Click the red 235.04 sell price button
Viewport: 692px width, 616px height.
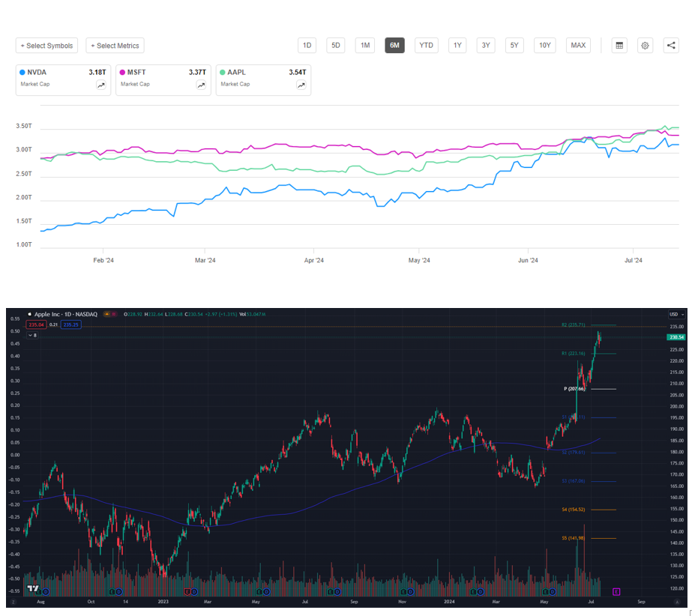36,324
